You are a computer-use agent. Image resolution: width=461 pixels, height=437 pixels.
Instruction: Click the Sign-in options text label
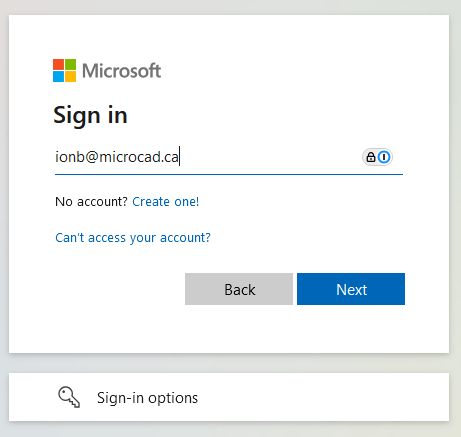tap(147, 398)
